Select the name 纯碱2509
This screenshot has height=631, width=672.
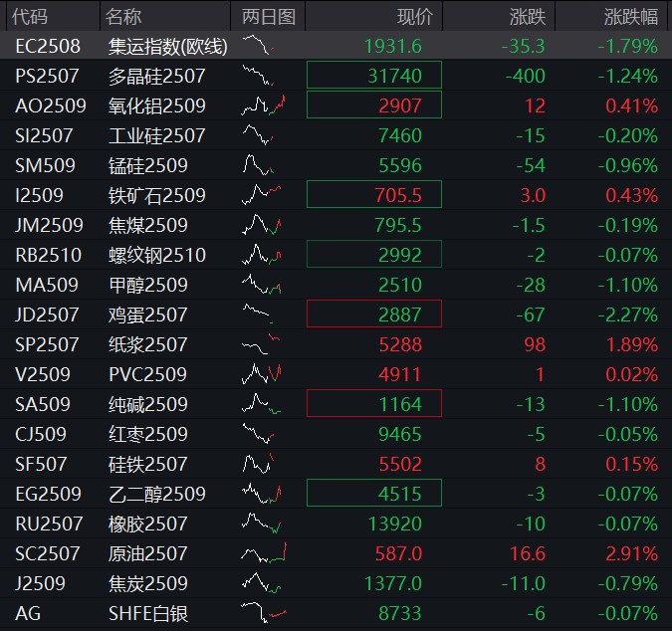pos(148,404)
